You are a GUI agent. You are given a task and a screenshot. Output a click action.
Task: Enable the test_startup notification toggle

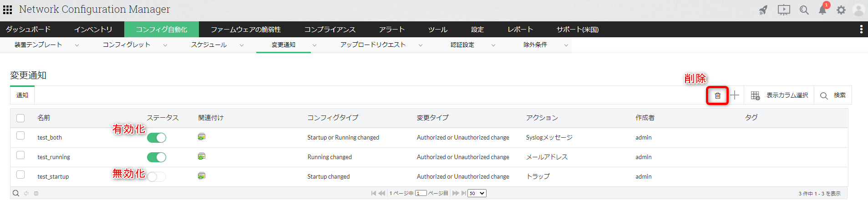[x=157, y=177]
